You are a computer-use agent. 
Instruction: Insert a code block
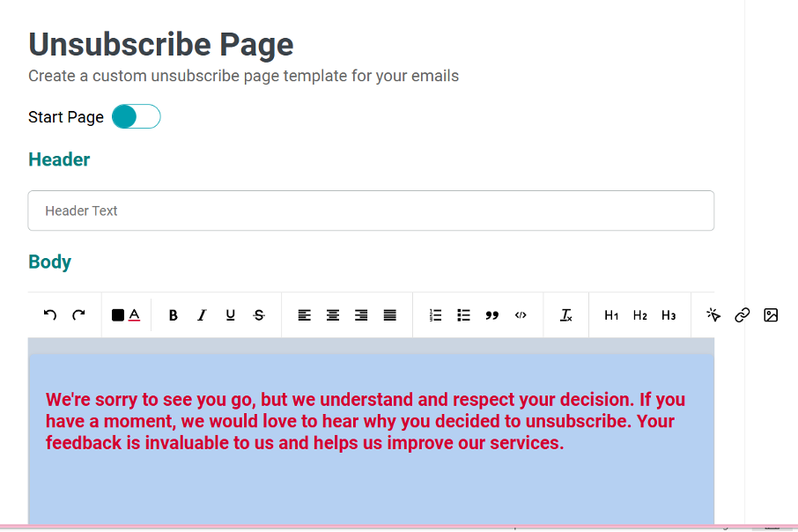point(521,315)
